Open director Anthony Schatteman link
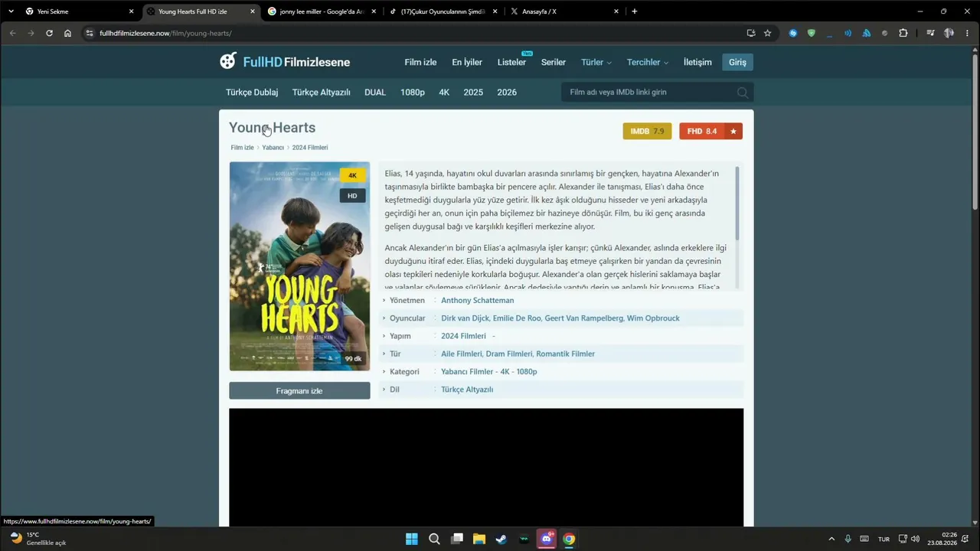 pyautogui.click(x=477, y=301)
